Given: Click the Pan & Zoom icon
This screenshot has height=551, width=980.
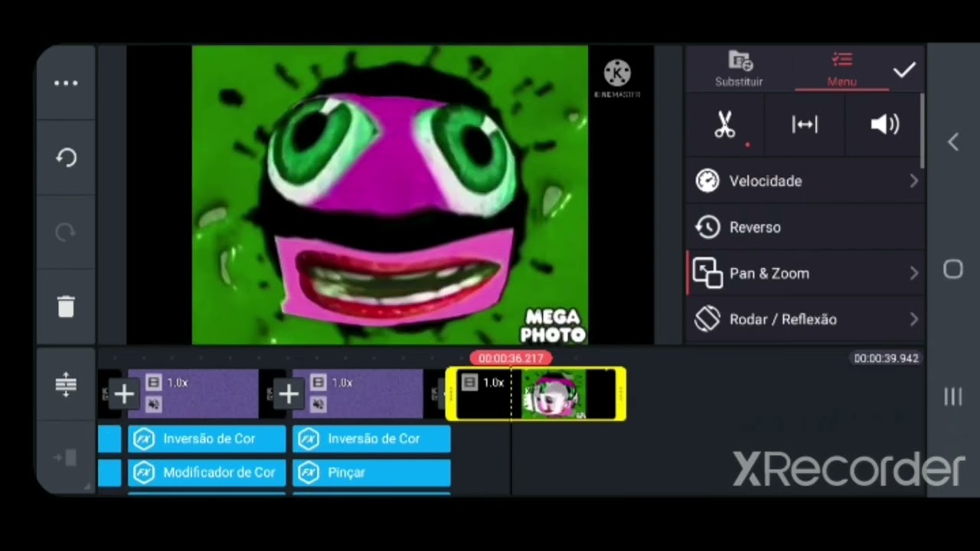Looking at the screenshot, I should coord(707,273).
